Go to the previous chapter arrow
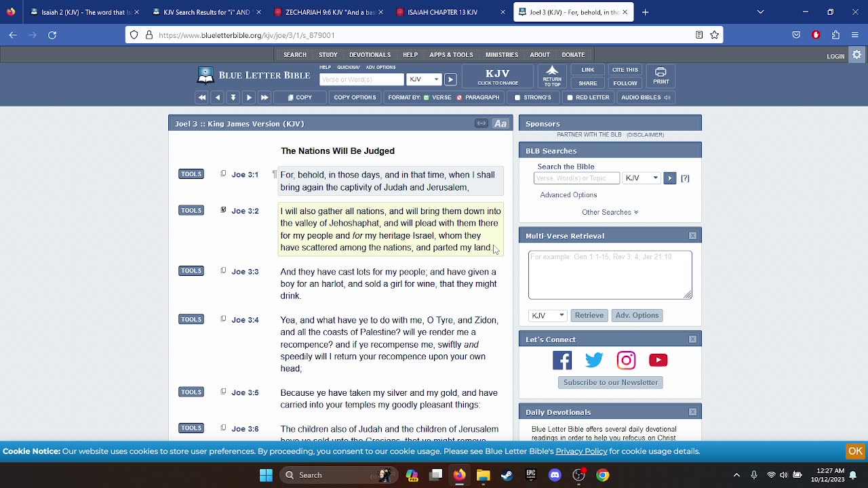868x488 pixels. pyautogui.click(x=218, y=98)
